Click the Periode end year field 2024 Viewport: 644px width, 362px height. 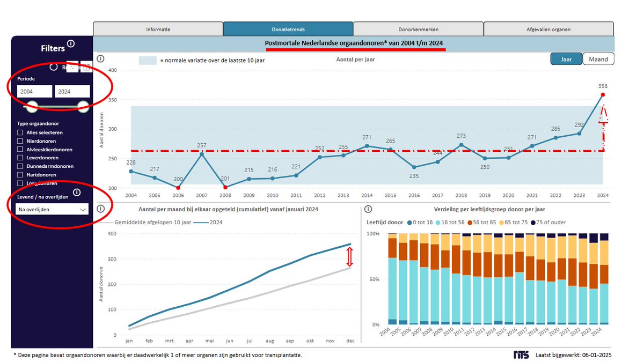point(72,92)
